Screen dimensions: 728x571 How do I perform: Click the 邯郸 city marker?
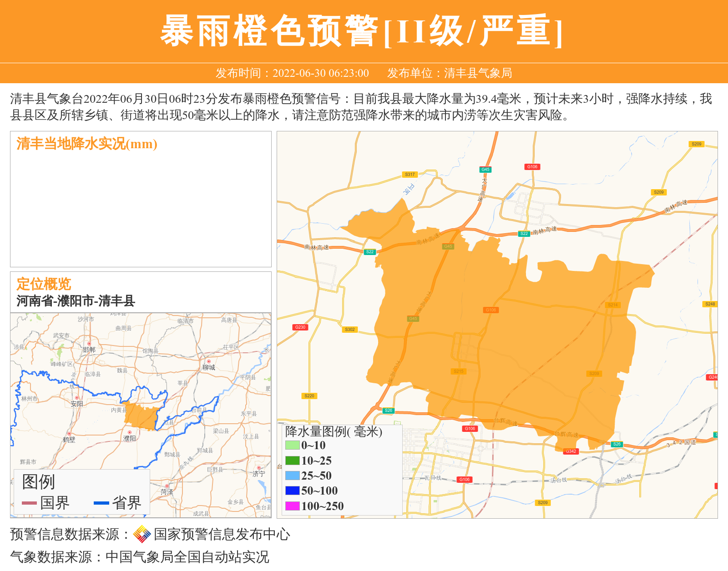[x=89, y=344]
